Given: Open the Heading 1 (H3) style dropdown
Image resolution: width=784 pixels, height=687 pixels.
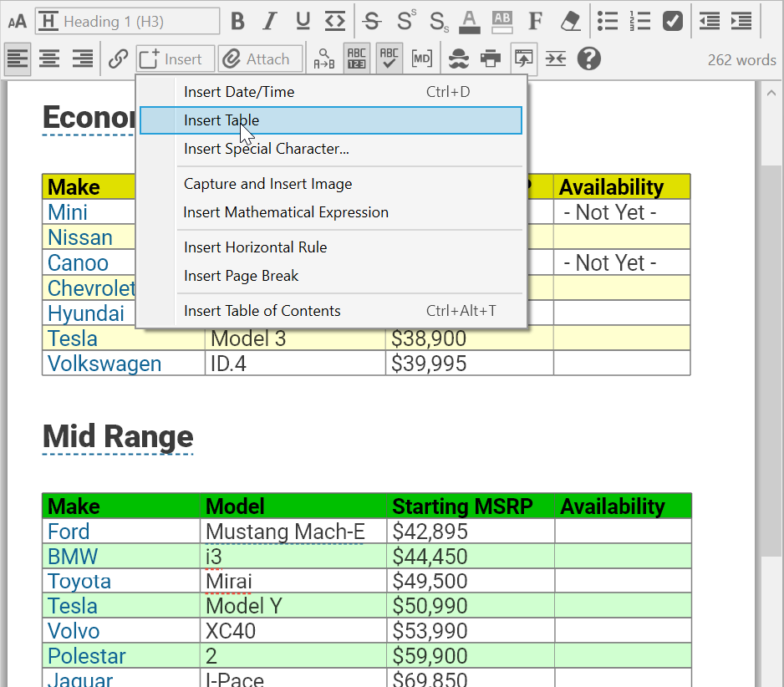Looking at the screenshot, I should tap(128, 21).
